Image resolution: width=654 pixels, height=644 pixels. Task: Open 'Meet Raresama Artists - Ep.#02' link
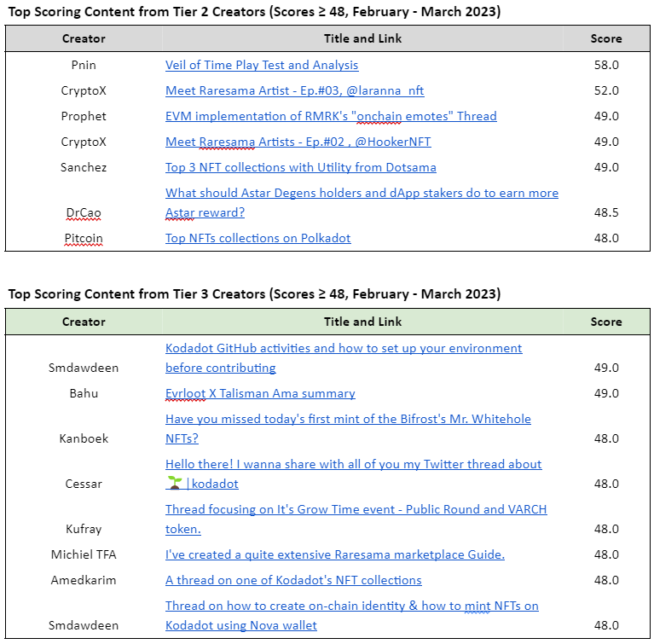point(298,142)
